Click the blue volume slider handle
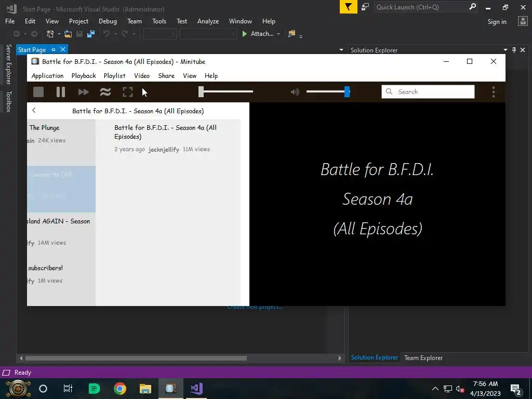This screenshot has height=399, width=532. (x=347, y=91)
